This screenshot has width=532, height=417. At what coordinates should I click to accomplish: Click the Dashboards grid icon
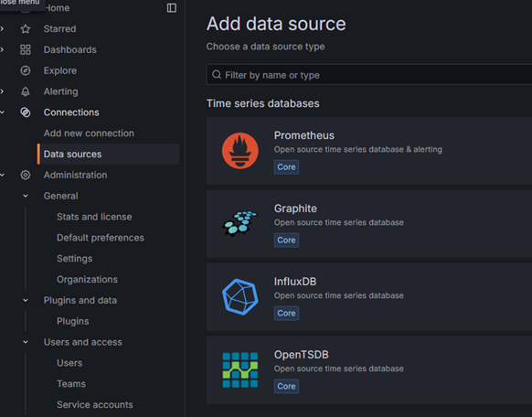click(26, 49)
